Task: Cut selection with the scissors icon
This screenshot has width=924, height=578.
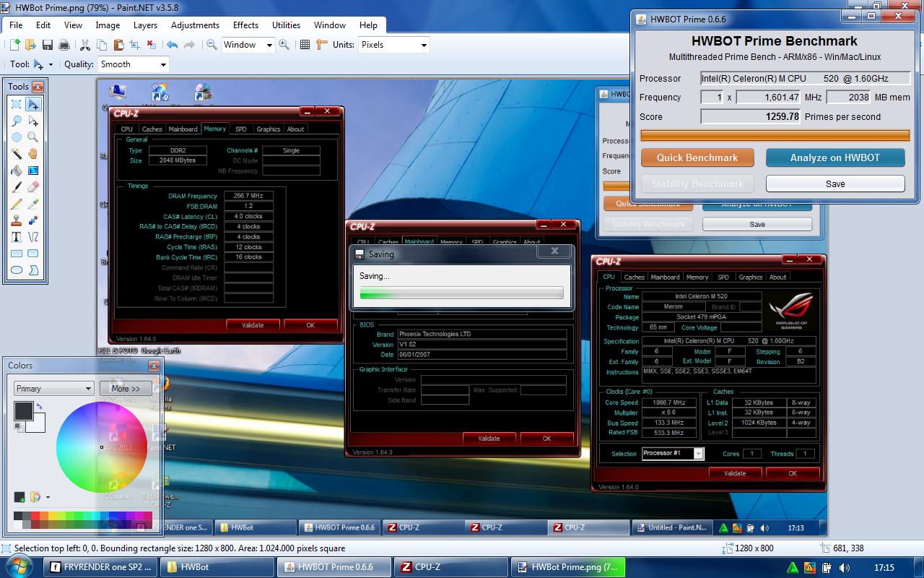Action: point(84,45)
